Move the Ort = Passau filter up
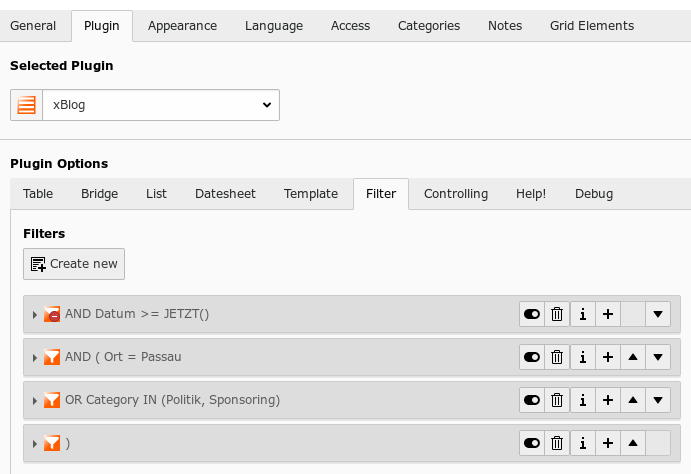Screen dimensions: 691x474 [633, 357]
